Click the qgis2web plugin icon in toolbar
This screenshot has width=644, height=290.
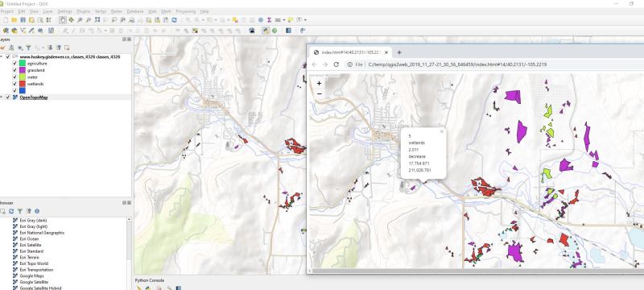click(x=275, y=31)
